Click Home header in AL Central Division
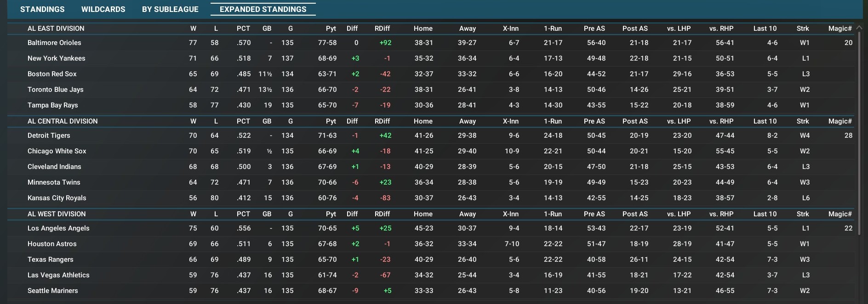 pyautogui.click(x=423, y=121)
